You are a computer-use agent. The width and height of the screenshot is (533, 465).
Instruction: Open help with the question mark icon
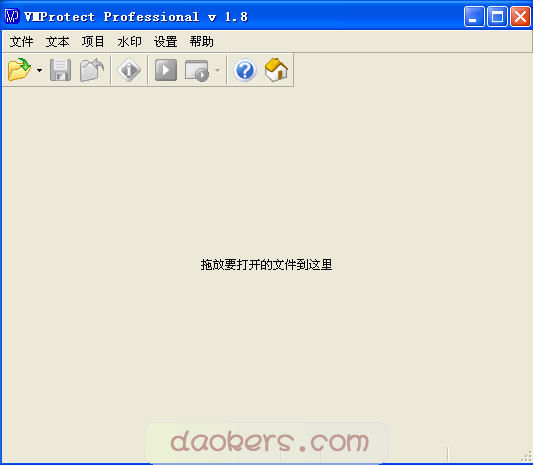(x=245, y=70)
